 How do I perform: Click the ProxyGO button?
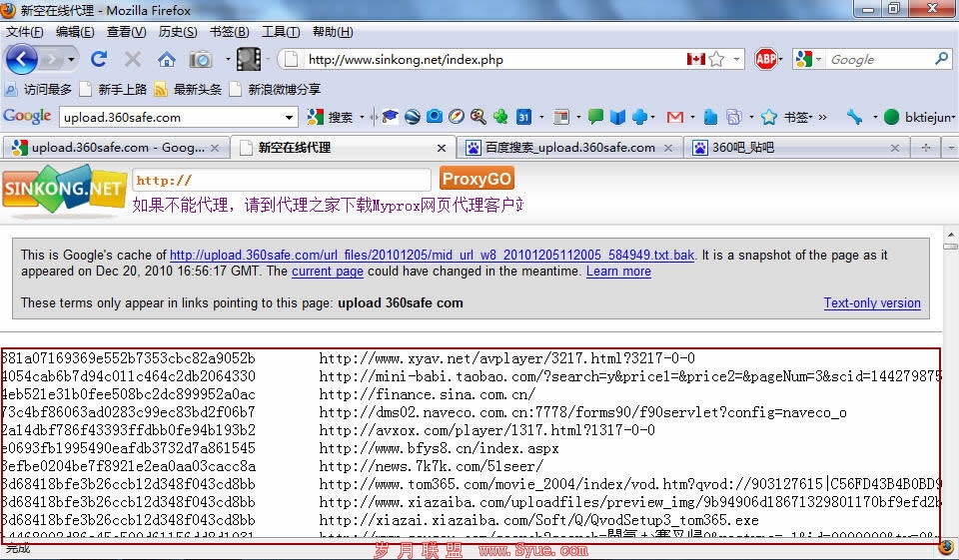coord(477,179)
